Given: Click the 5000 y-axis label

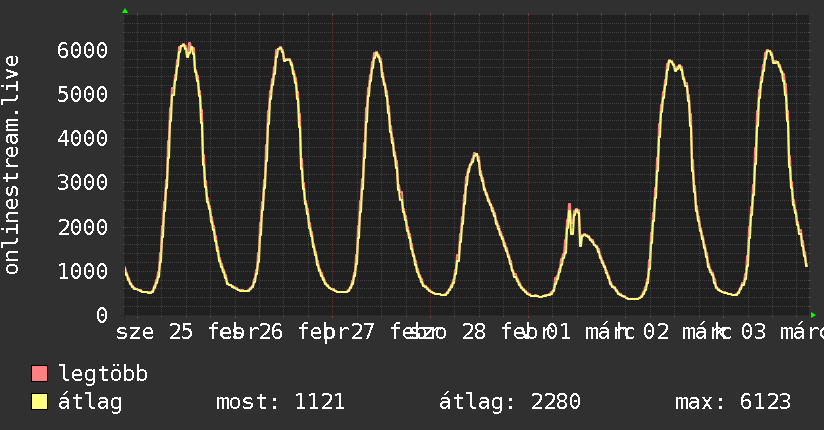Looking at the screenshot, I should tap(83, 95).
